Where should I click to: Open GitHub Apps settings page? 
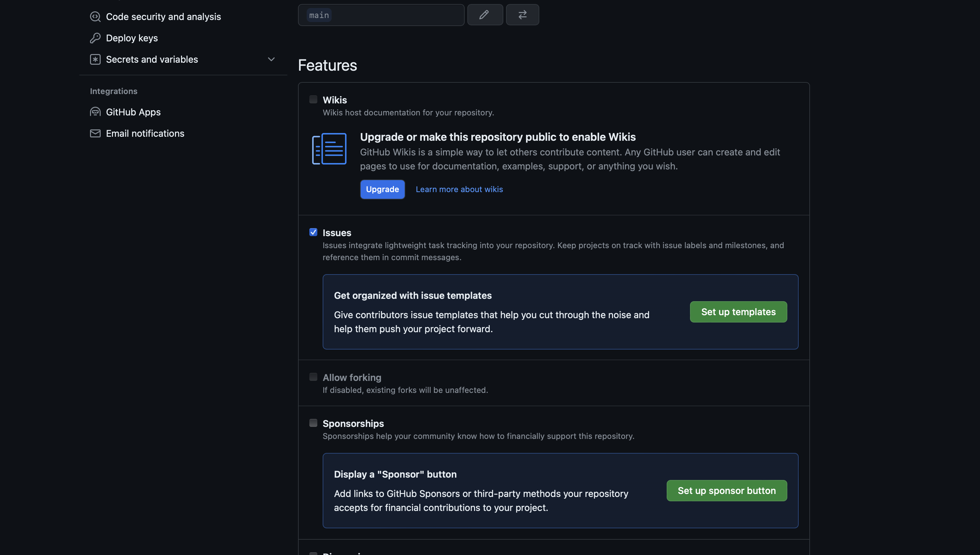[x=133, y=112]
